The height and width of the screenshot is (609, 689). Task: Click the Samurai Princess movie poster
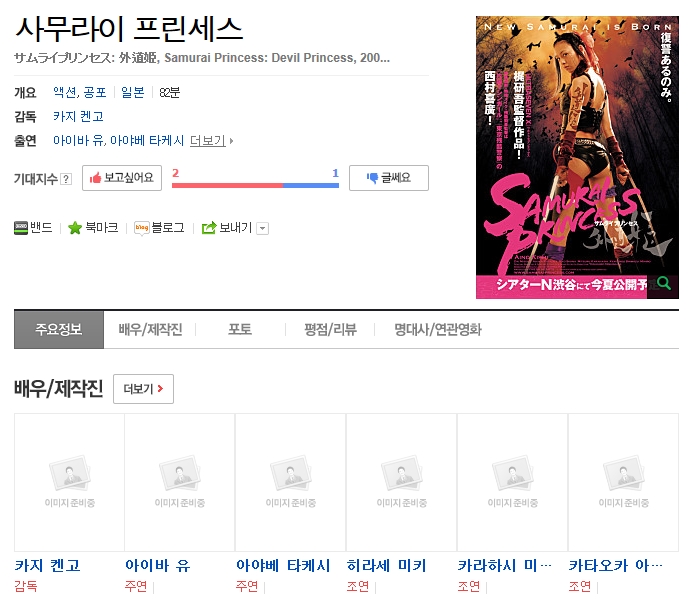click(x=577, y=157)
